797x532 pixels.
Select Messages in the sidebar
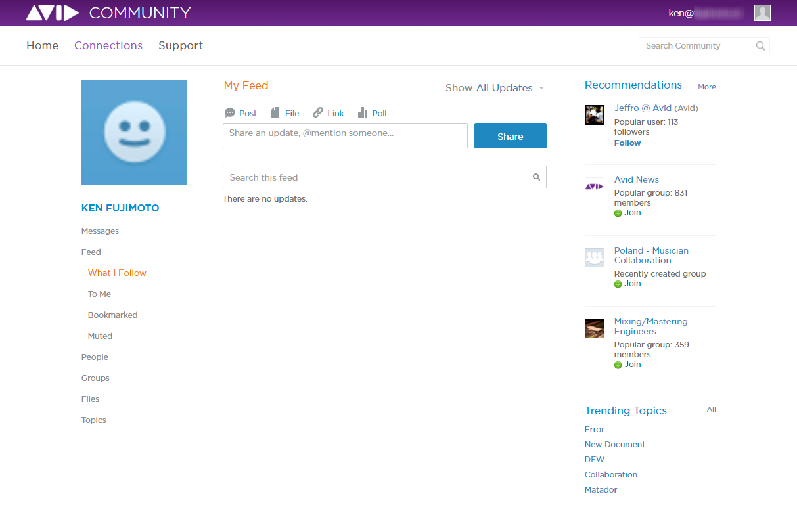pyautogui.click(x=101, y=231)
